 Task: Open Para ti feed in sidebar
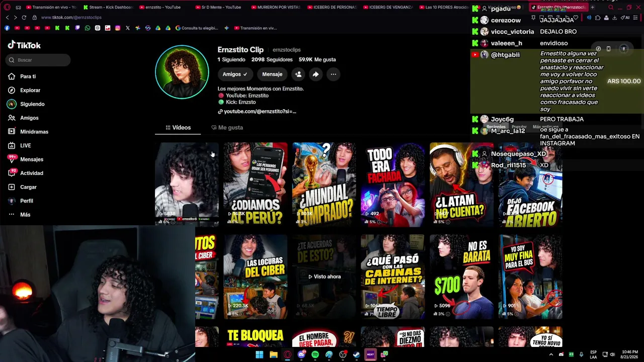pos(22,76)
